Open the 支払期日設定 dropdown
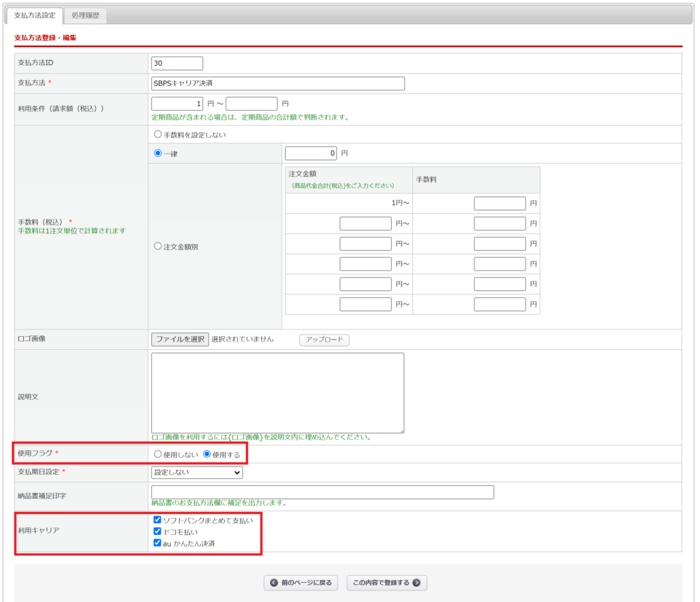This screenshot has width=700, height=602. tap(197, 472)
